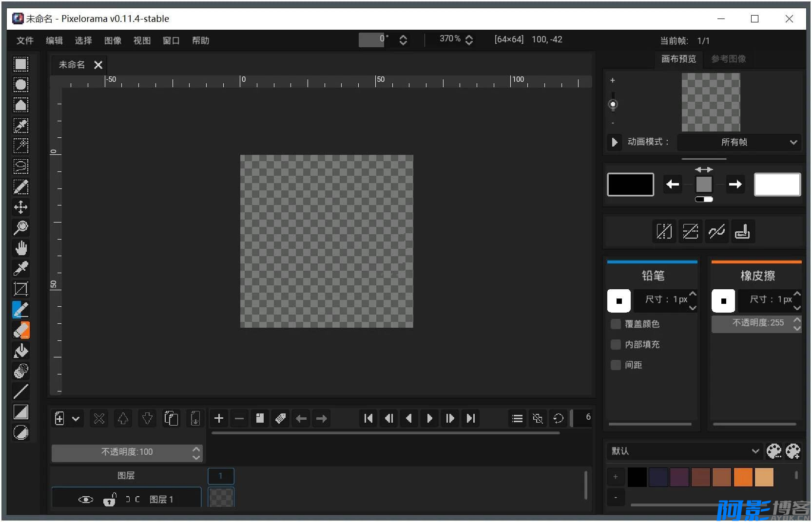Remove the current frame

pyautogui.click(x=239, y=418)
